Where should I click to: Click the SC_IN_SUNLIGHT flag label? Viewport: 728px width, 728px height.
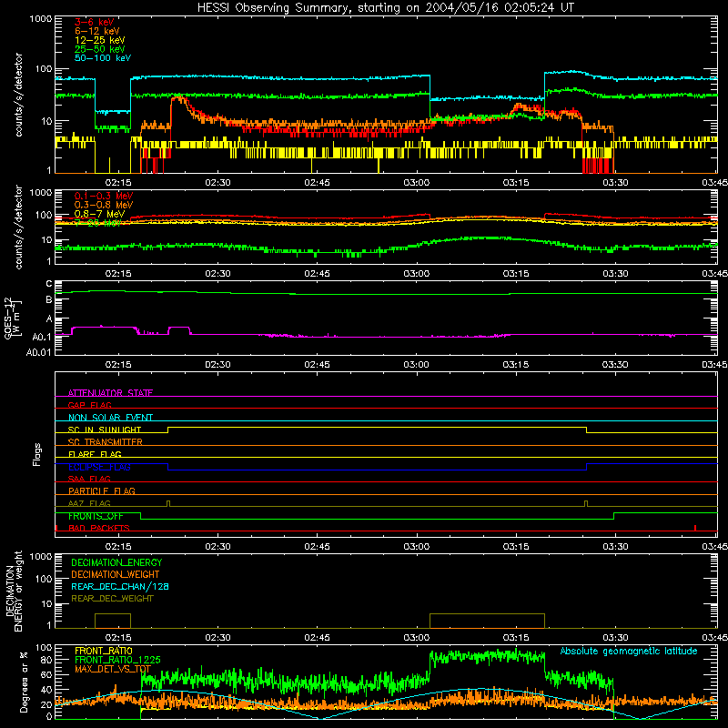pyautogui.click(x=105, y=430)
